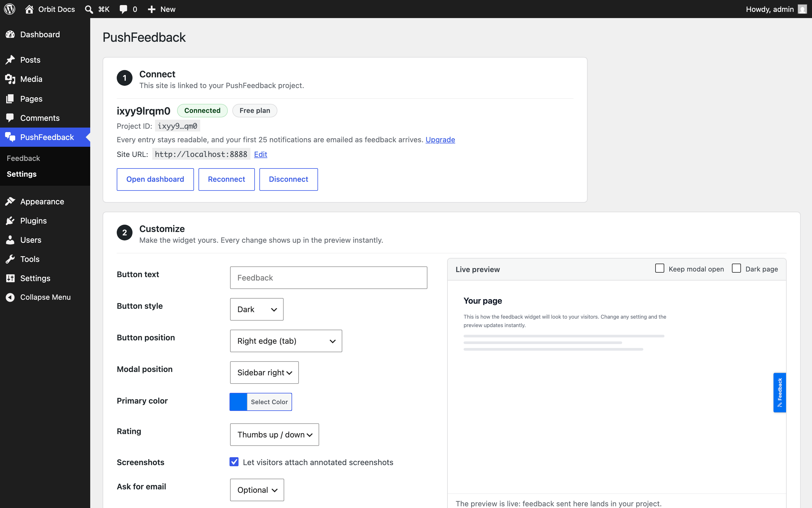This screenshot has width=812, height=508.
Task: Click the Project ID code ixyy9…qm0
Action: [178, 126]
